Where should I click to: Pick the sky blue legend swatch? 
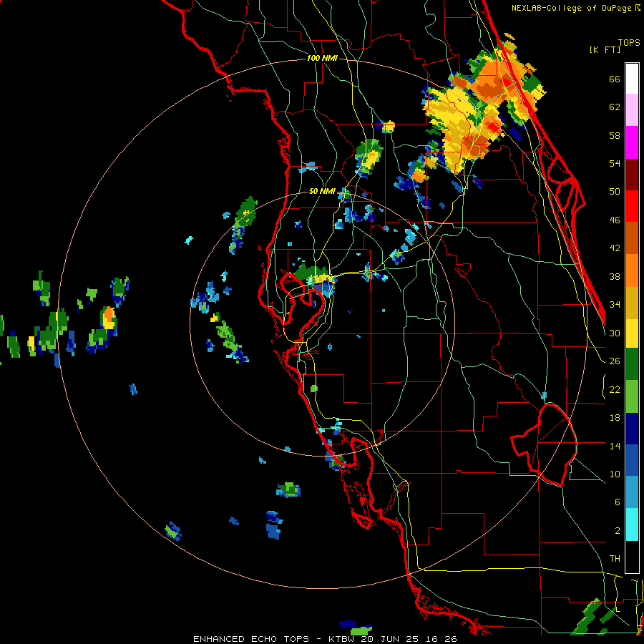(632, 492)
